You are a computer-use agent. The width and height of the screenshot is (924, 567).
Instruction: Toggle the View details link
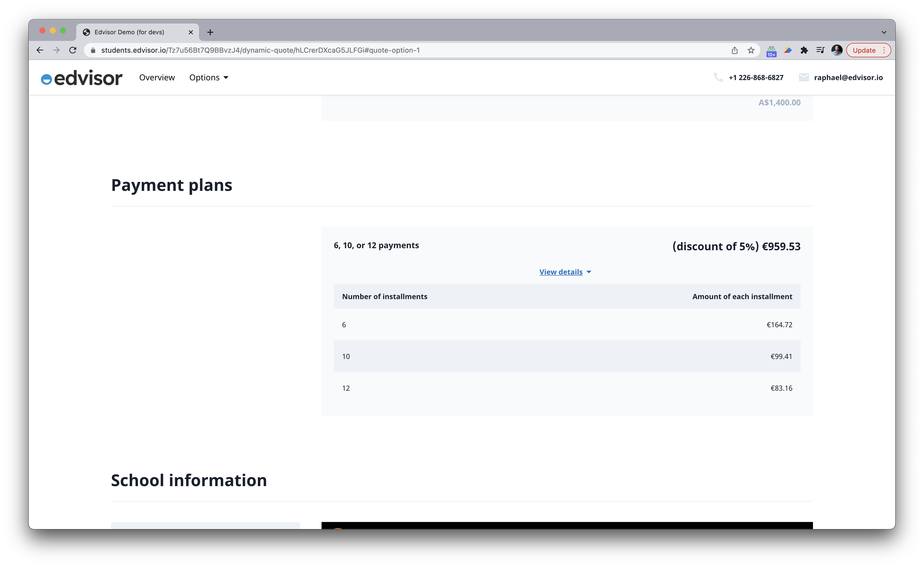tap(561, 272)
